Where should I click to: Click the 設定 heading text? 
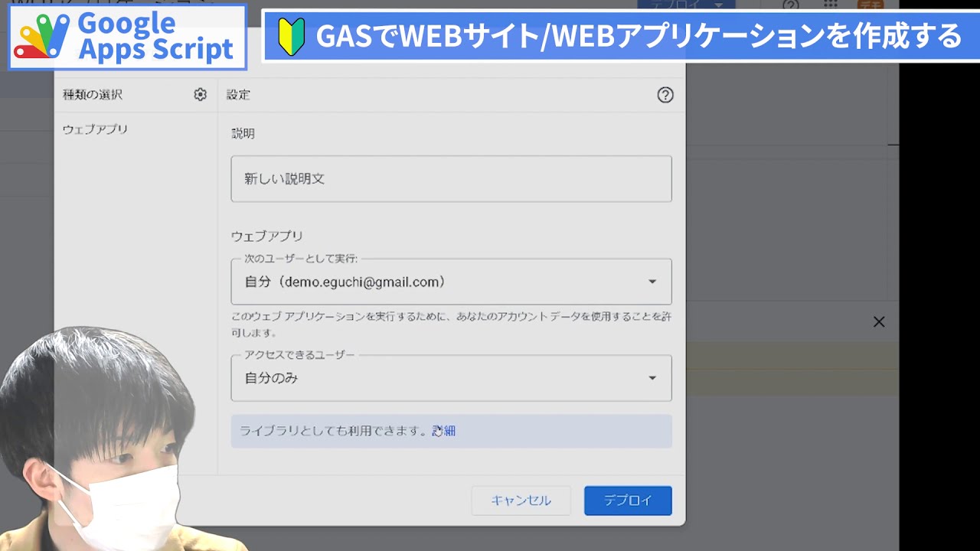238,95
